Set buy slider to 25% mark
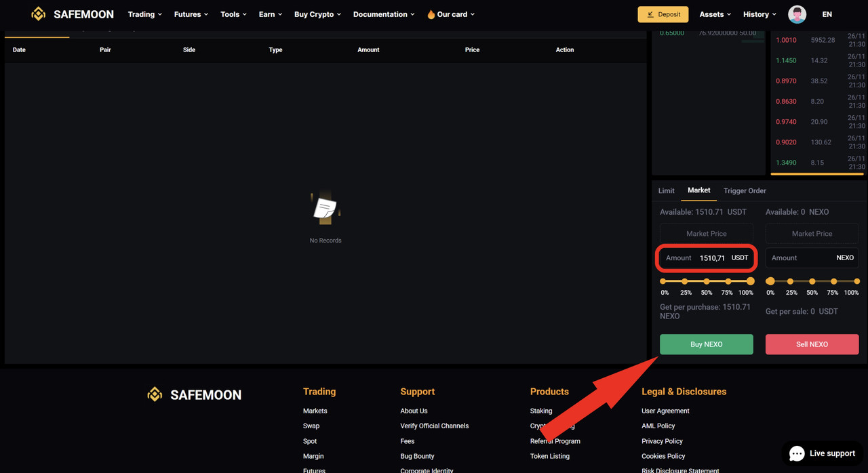Screen dimensions: 868x473 685,281
